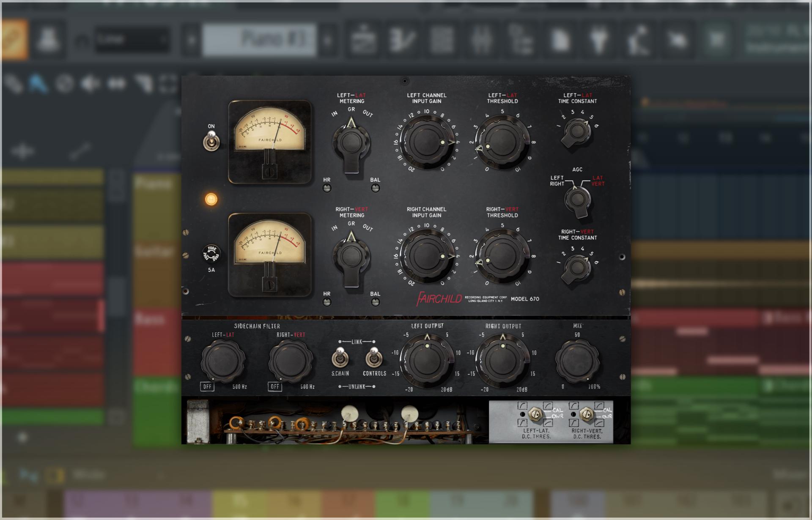Click position 1 on Right-Vert Time Constant
The height and width of the screenshot is (520, 812).
[x=559, y=263]
